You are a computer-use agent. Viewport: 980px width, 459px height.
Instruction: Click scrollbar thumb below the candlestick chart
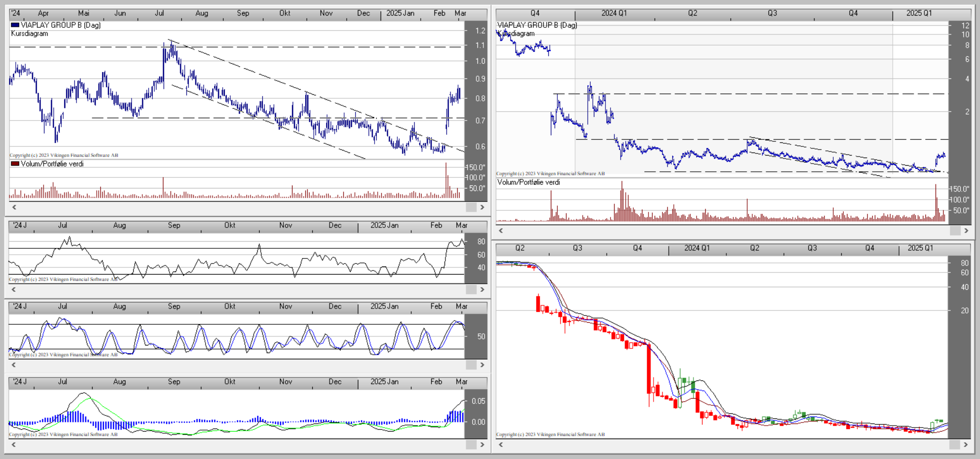coord(955,444)
